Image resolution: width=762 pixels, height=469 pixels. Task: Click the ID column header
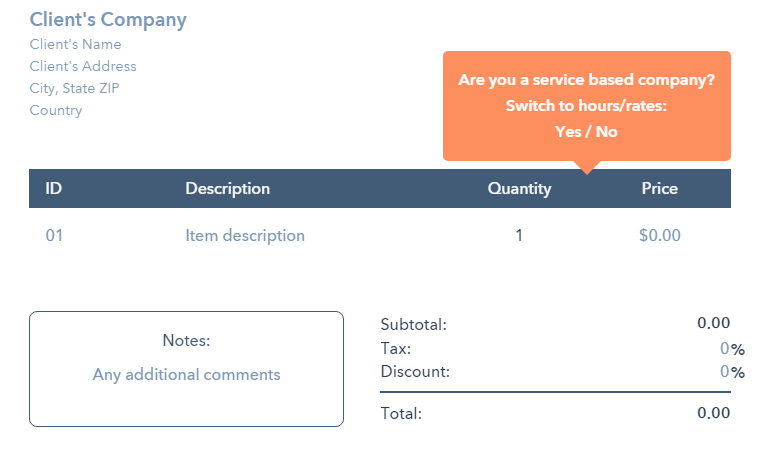[x=53, y=189]
